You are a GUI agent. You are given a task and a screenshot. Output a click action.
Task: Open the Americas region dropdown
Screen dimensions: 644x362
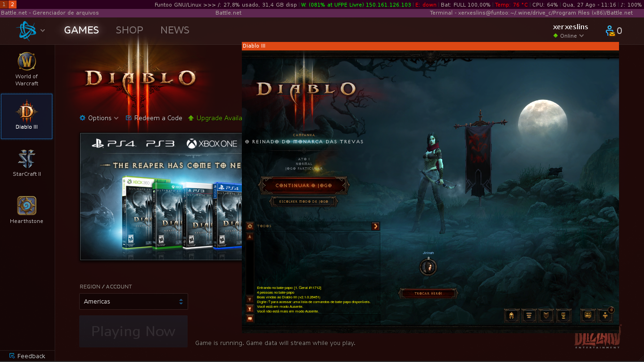133,302
